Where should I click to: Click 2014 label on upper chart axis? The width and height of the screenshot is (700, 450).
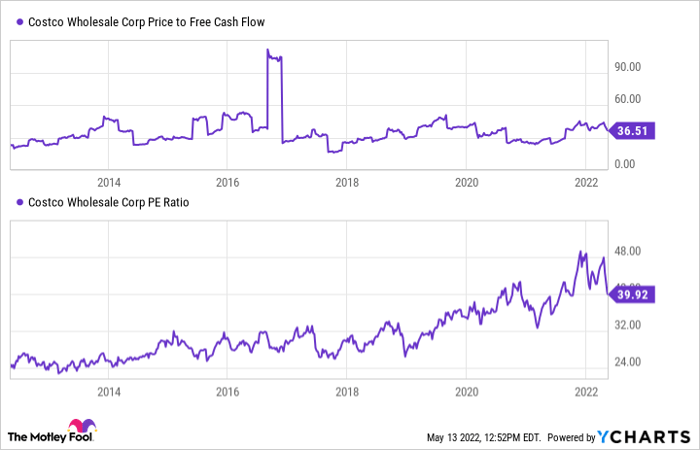tap(109, 182)
